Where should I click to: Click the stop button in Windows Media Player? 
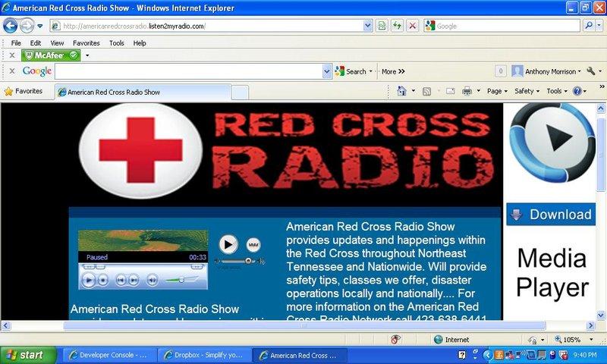pos(102,279)
